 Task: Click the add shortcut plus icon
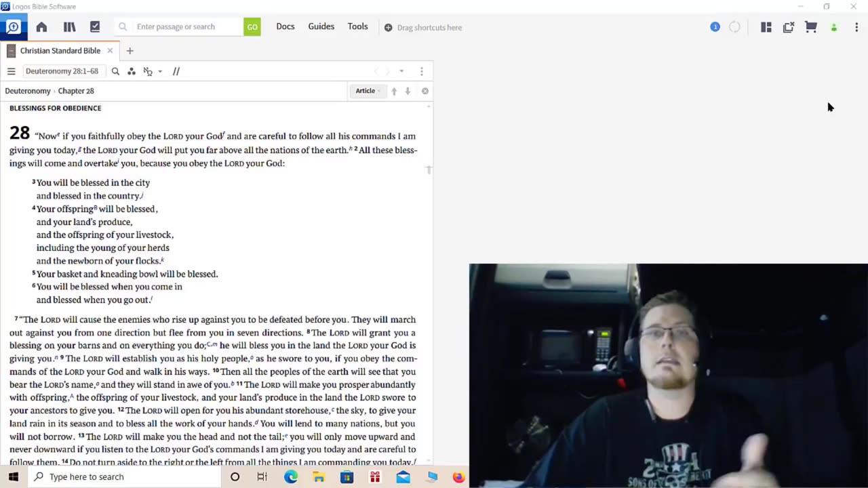[x=388, y=28]
